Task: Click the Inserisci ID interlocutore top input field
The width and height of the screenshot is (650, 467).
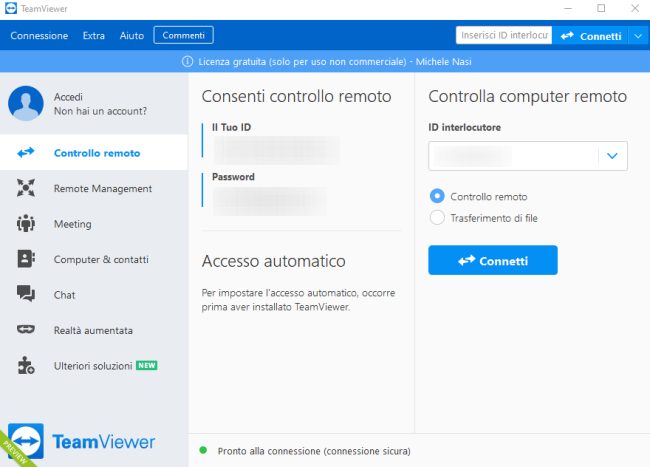Action: tap(504, 36)
